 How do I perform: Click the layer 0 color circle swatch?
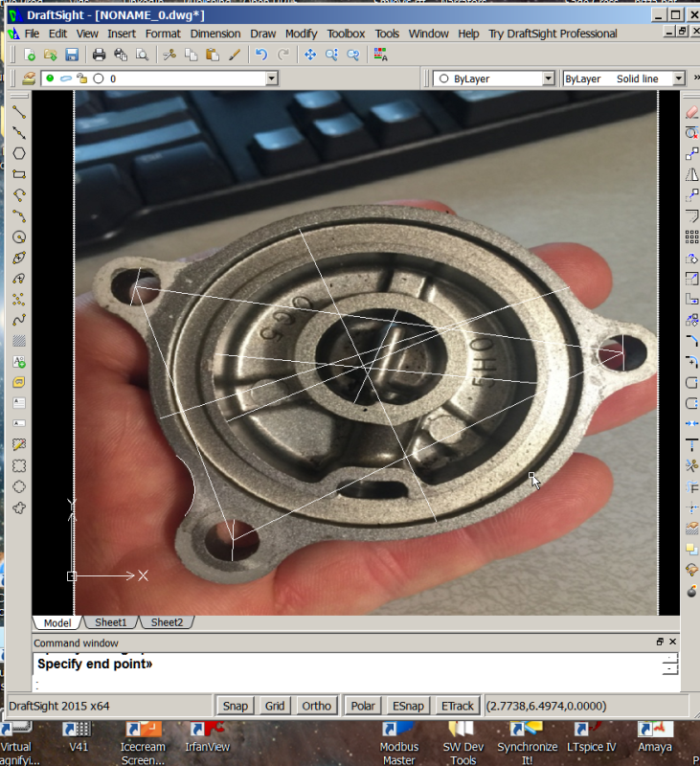(x=99, y=79)
